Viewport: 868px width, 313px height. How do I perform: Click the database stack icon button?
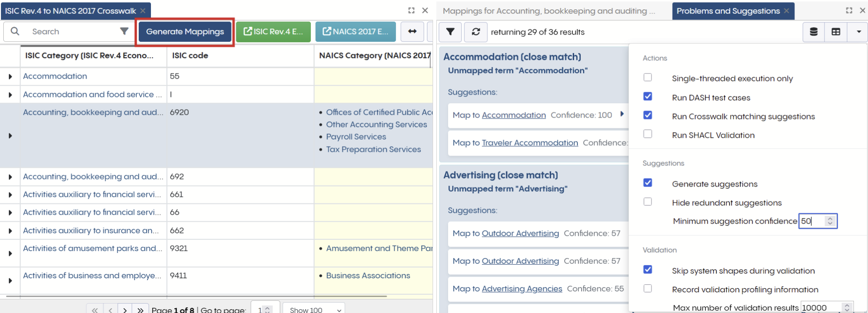pos(814,32)
